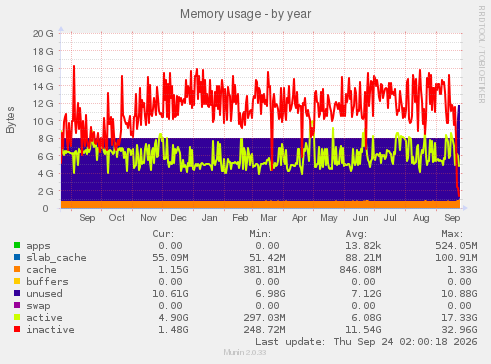
Task: Click unused min value 6.98G
Action: (x=270, y=294)
